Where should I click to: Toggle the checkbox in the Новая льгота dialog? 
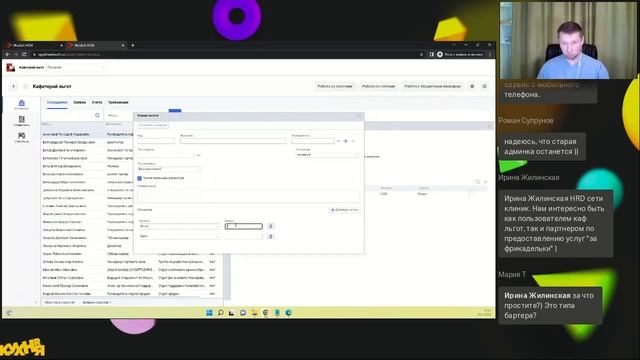[140, 178]
